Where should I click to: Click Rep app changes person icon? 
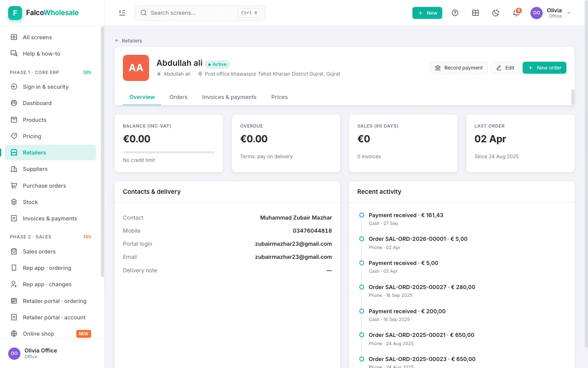(14, 284)
